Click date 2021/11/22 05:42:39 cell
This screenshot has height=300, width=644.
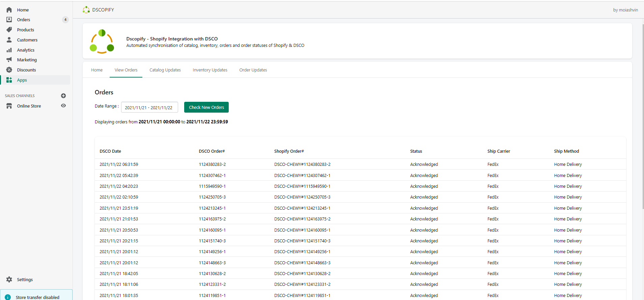(x=119, y=175)
